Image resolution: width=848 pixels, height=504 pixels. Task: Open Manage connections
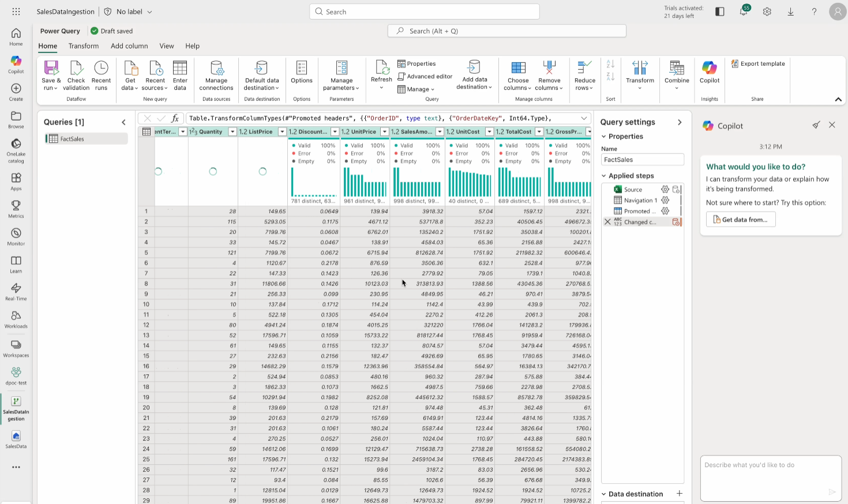coord(216,76)
